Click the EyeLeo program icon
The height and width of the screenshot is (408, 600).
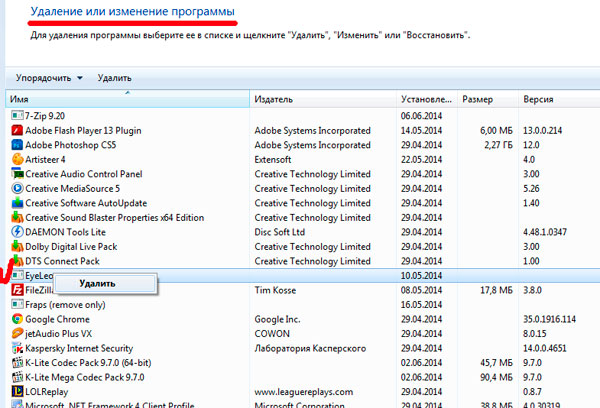[17, 275]
